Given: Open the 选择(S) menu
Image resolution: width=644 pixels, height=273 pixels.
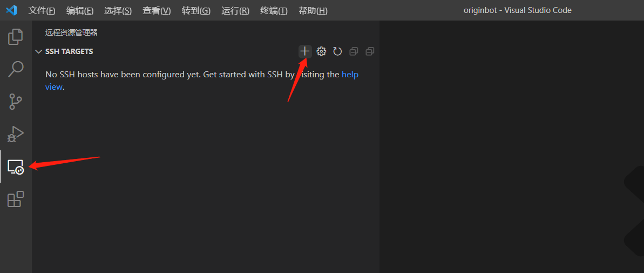Looking at the screenshot, I should (x=118, y=11).
